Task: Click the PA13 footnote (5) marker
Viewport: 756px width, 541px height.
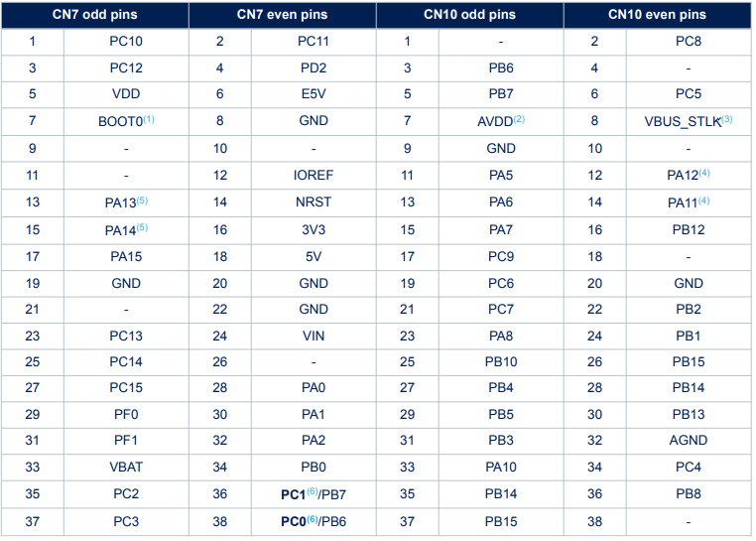Action: [142, 200]
